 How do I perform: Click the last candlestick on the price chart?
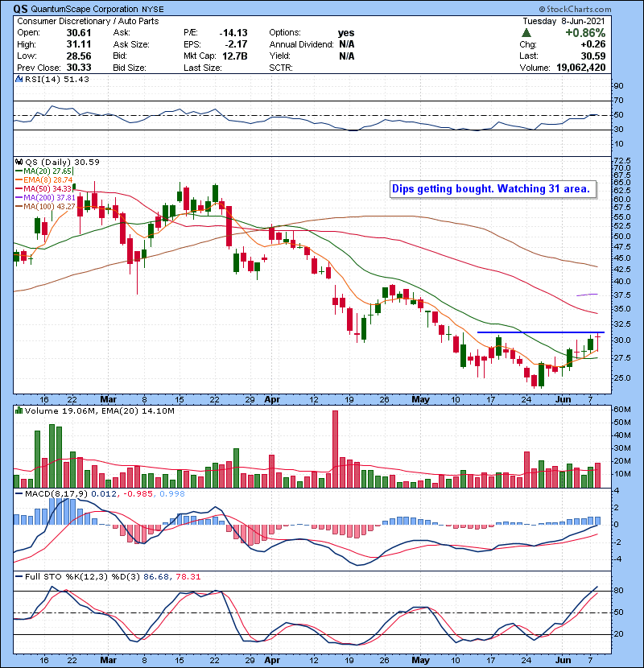click(597, 341)
